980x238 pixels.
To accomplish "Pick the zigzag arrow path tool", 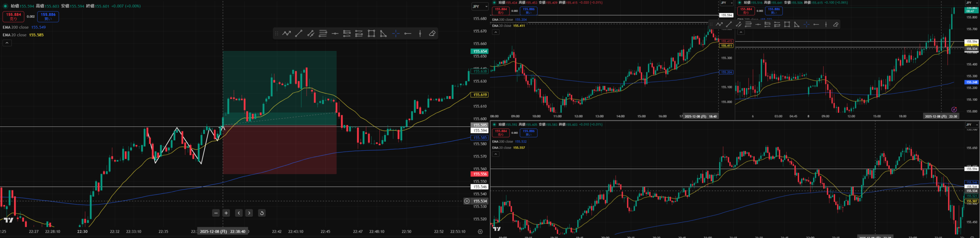I will 286,34.
